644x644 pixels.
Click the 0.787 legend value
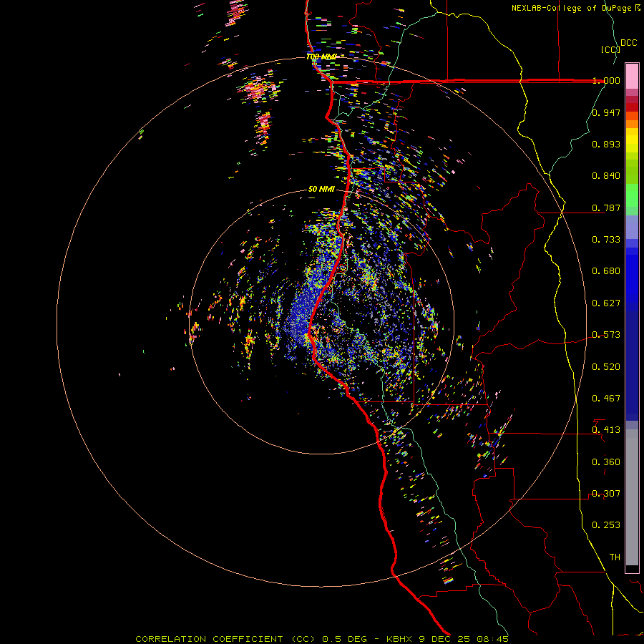click(606, 208)
